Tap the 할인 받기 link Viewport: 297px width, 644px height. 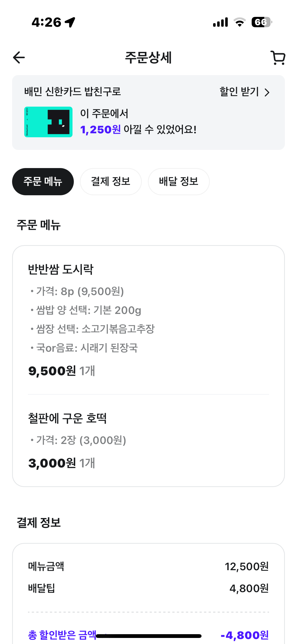click(239, 92)
